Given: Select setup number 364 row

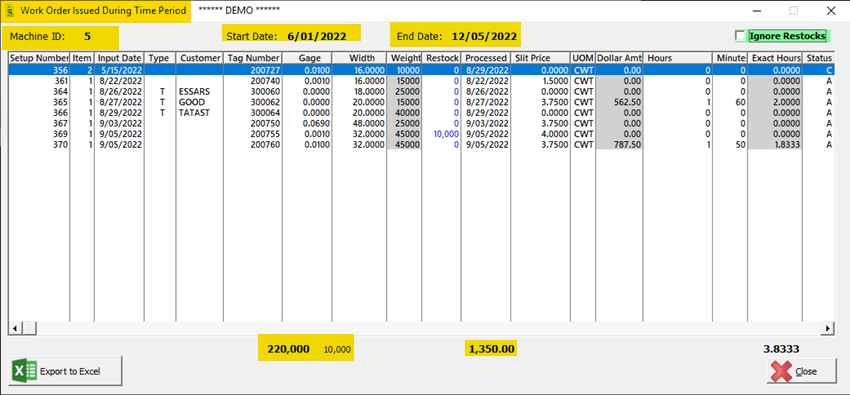Looking at the screenshot, I should tap(421, 92).
